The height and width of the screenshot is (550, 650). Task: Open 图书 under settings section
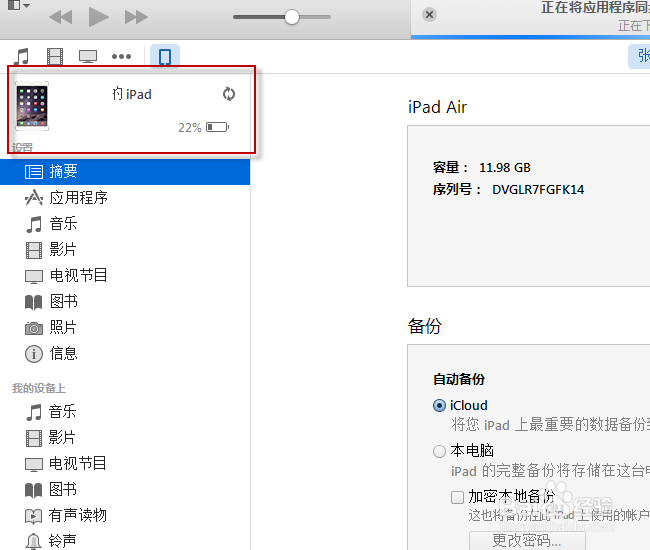125,302
